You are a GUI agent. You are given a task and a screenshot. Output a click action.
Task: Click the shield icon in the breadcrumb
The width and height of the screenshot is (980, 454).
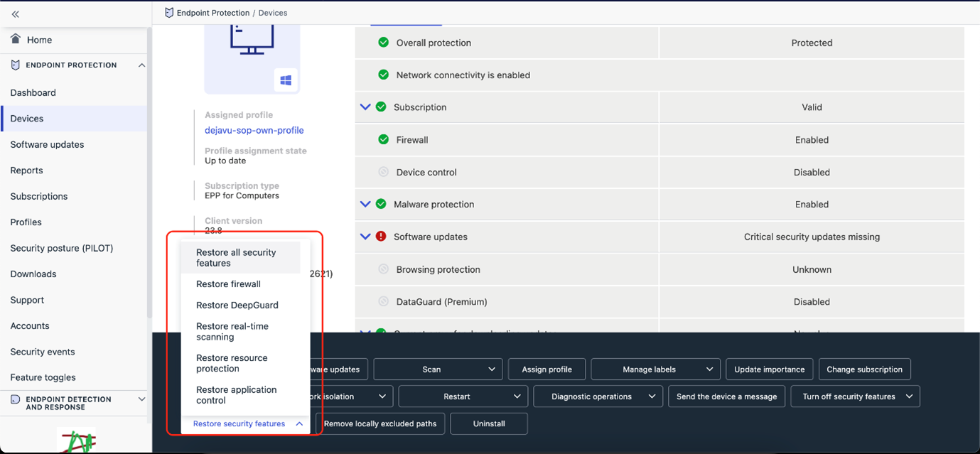click(x=169, y=13)
